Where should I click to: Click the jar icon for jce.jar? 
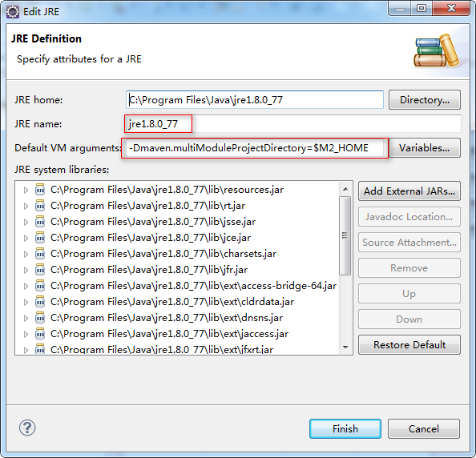click(x=40, y=238)
